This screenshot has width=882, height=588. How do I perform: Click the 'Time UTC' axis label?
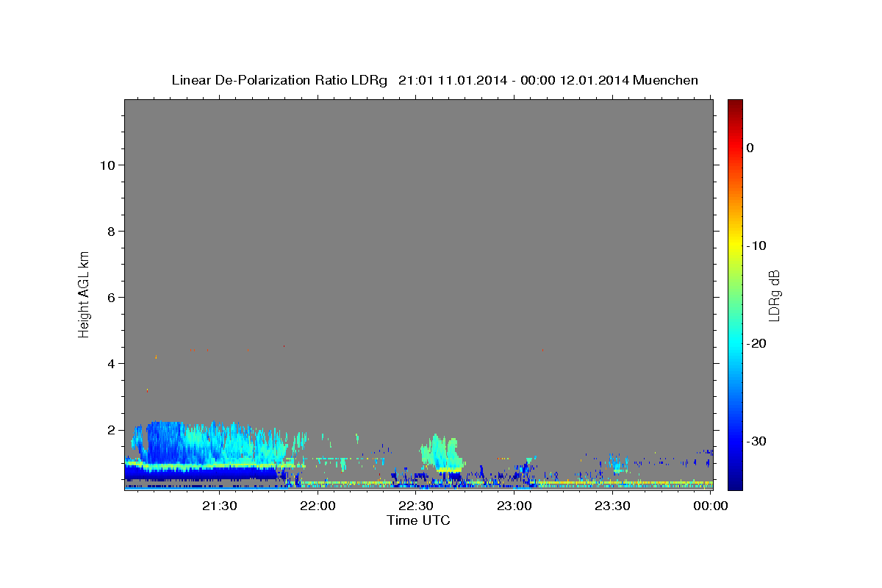[x=418, y=520]
